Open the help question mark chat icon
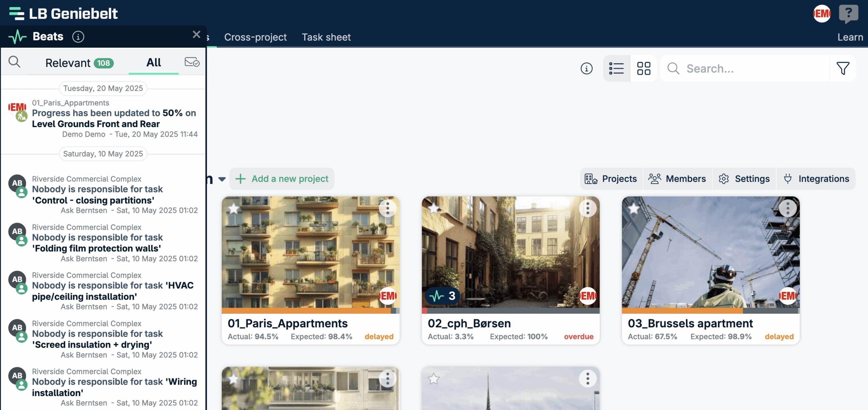Screen dimensions: 868x410 (x=849, y=14)
